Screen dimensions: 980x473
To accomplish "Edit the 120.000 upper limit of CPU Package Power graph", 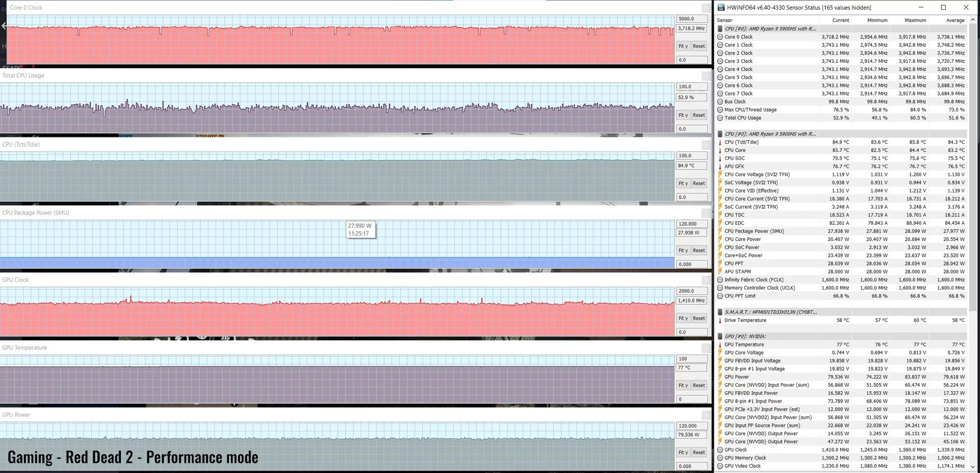I will pyautogui.click(x=692, y=224).
